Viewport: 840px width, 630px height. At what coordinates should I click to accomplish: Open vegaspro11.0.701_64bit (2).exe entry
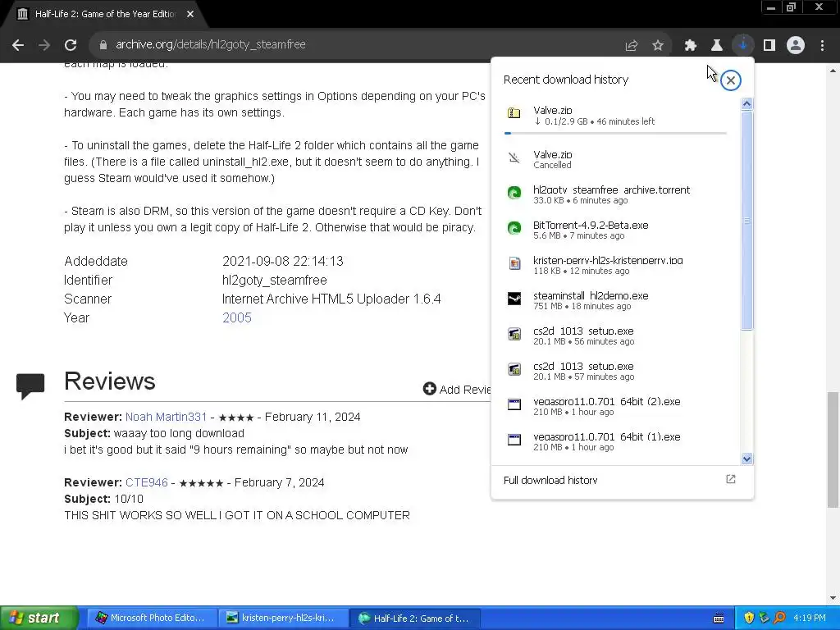pyautogui.click(x=616, y=406)
